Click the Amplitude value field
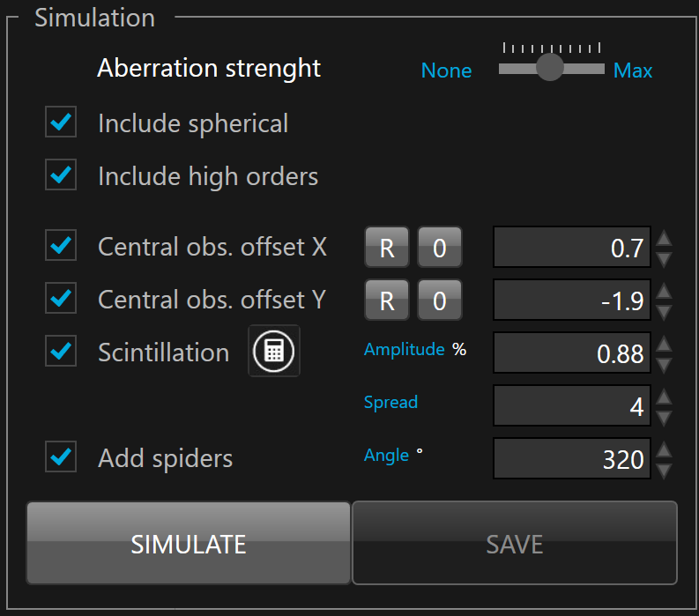The image size is (699, 616). coord(571,353)
